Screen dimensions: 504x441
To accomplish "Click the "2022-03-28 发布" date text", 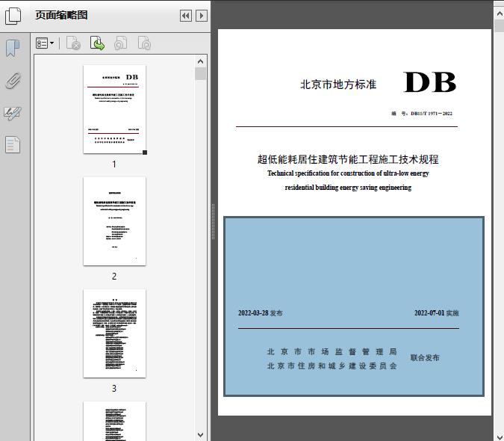I will coord(260,313).
